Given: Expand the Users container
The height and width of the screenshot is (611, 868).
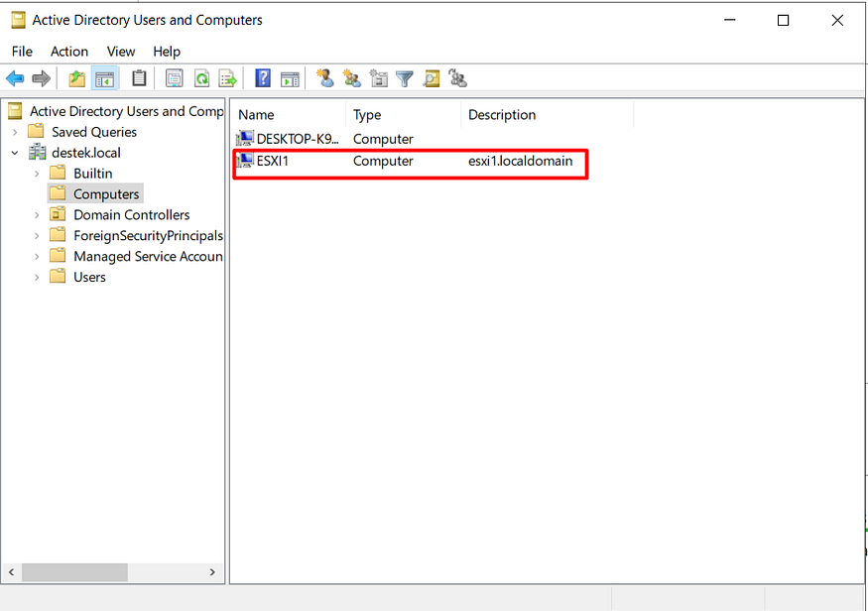Looking at the screenshot, I should [37, 277].
